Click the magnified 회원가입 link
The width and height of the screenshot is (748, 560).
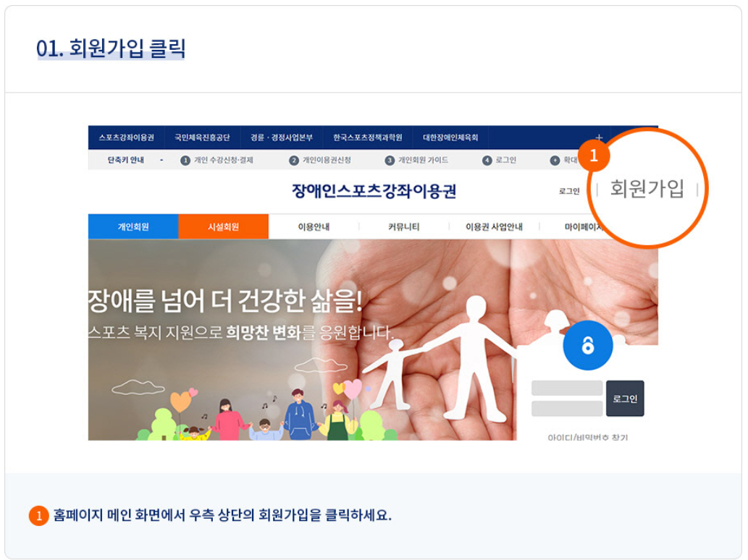tap(647, 188)
